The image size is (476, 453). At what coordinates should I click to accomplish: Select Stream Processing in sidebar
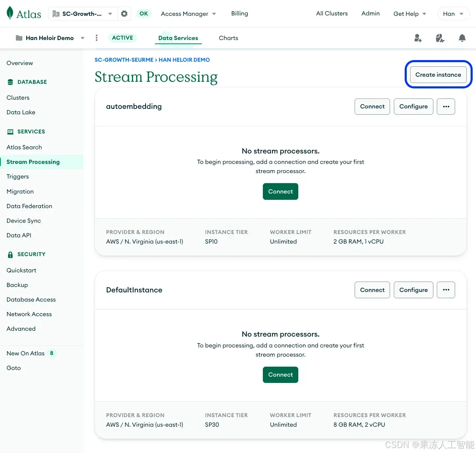click(42, 162)
